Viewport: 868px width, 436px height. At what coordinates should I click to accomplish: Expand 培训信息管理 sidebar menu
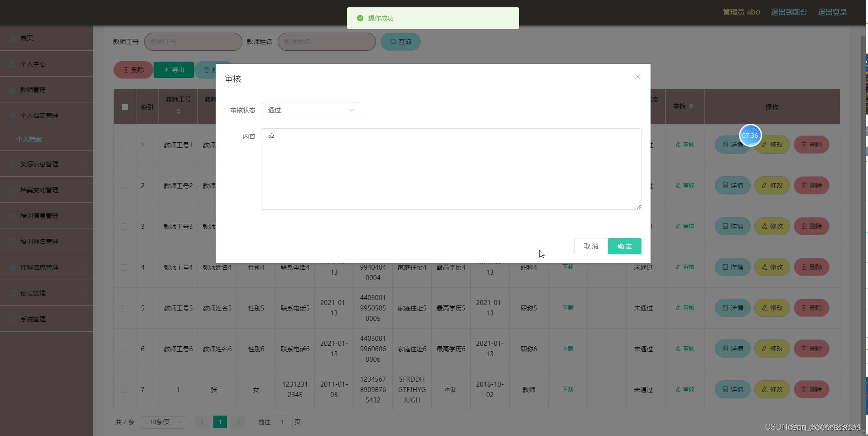tap(47, 216)
